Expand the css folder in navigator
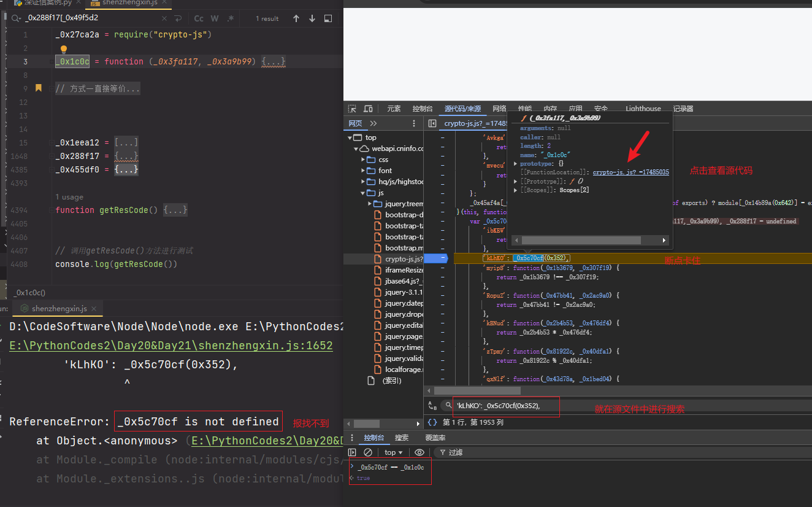Screen dimensions: 812x507 [362, 160]
